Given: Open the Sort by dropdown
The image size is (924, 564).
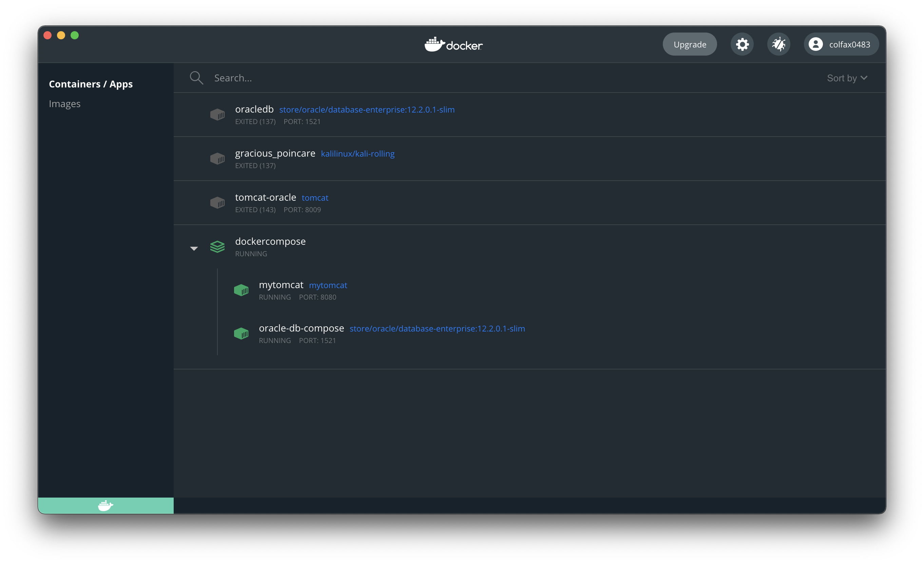Looking at the screenshot, I should [847, 78].
